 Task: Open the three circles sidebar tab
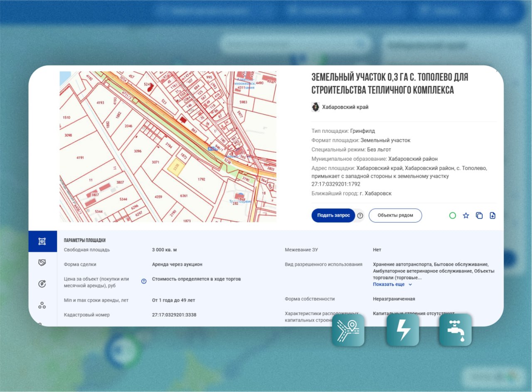tap(42, 306)
